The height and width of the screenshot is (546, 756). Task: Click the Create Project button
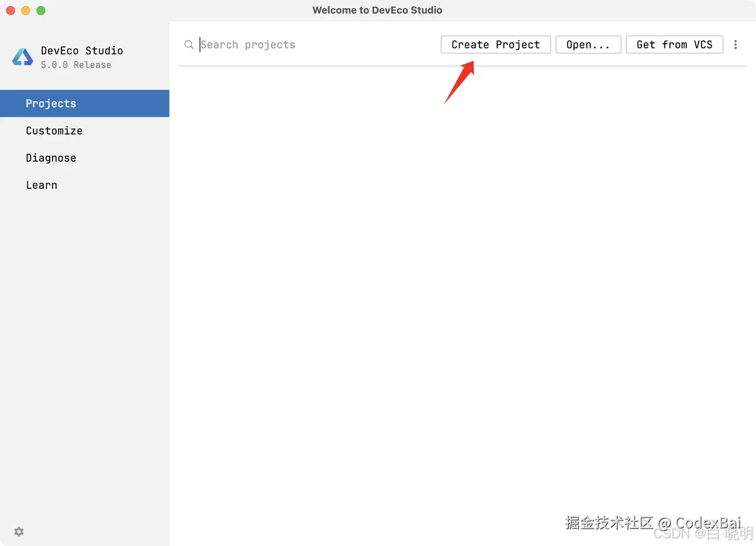(496, 45)
